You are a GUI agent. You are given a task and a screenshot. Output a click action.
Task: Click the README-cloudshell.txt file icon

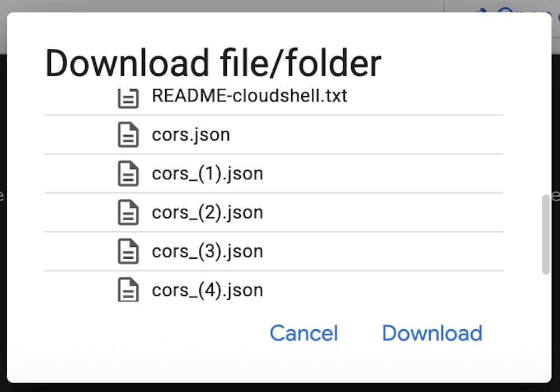[x=128, y=98]
